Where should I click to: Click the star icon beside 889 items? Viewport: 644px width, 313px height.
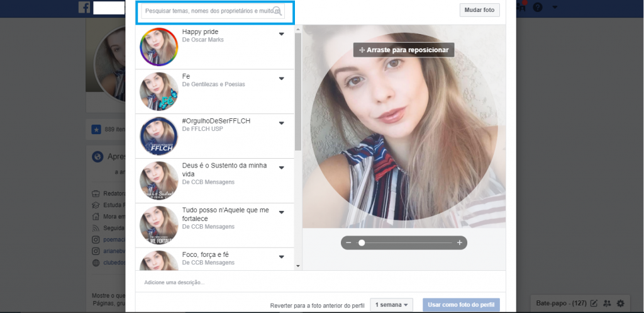tap(96, 130)
